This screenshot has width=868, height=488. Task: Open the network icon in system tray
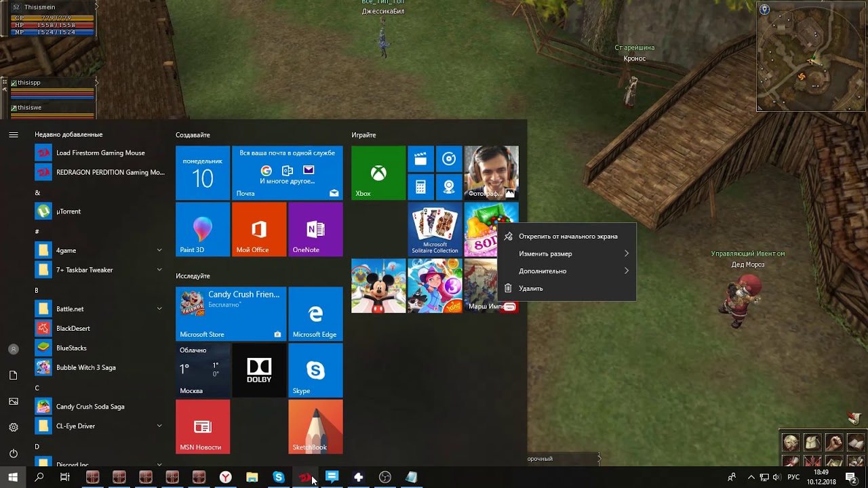[764, 477]
